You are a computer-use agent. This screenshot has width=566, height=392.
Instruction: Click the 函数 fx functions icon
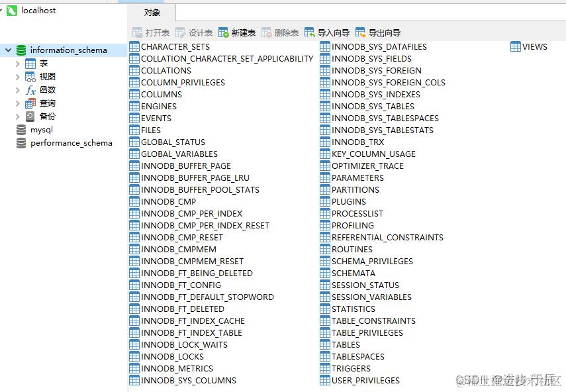coord(30,90)
